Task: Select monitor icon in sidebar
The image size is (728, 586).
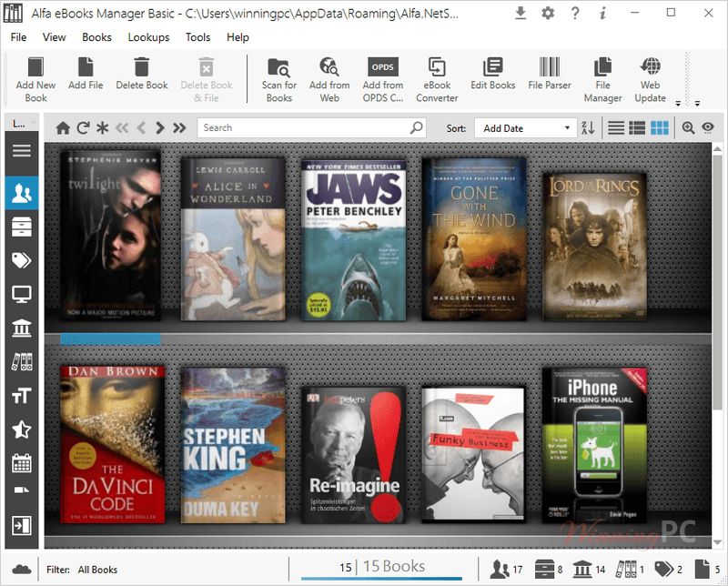Action: (21, 295)
